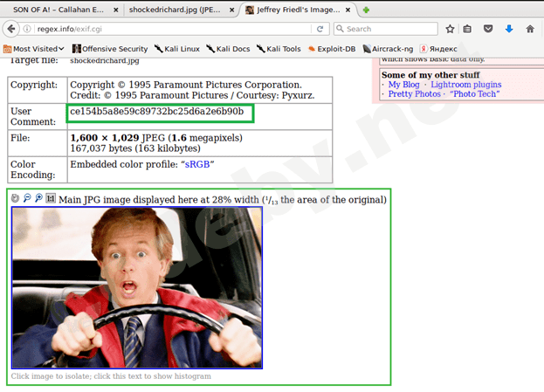
Task: Open the Pretty Photos link
Action: [x=414, y=94]
